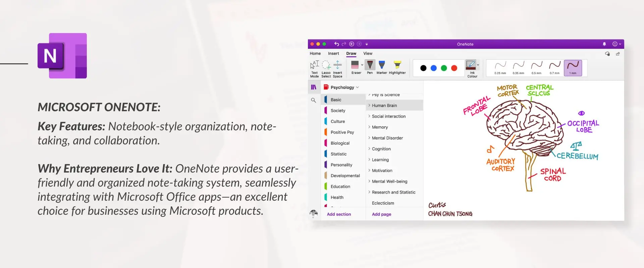
Task: Expand the Human Brain page chevron
Action: [x=369, y=105]
